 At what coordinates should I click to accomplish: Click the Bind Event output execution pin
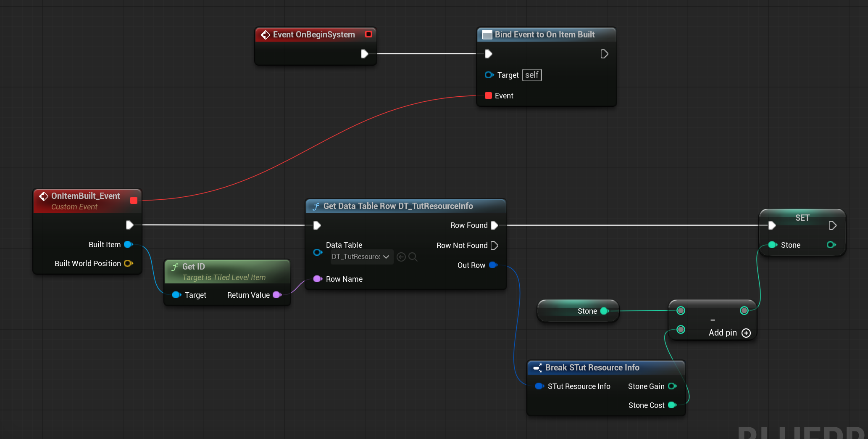[x=604, y=54]
